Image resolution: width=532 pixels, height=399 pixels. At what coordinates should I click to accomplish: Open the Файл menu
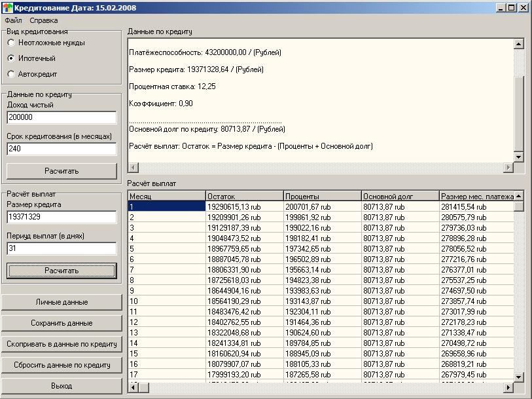pos(13,20)
